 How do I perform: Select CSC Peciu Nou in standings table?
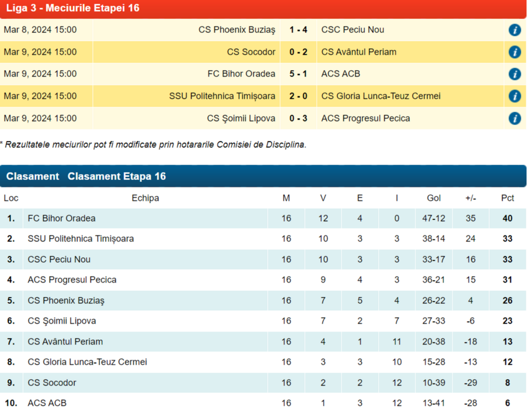pos(59,259)
